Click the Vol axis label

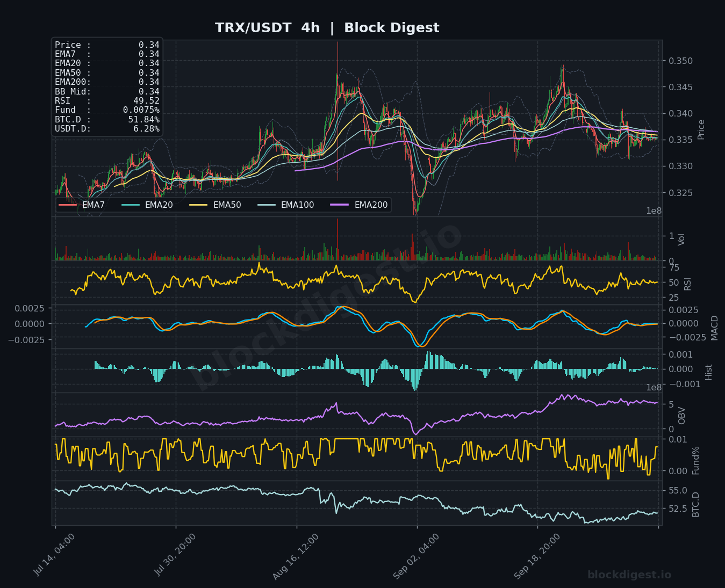click(x=681, y=239)
